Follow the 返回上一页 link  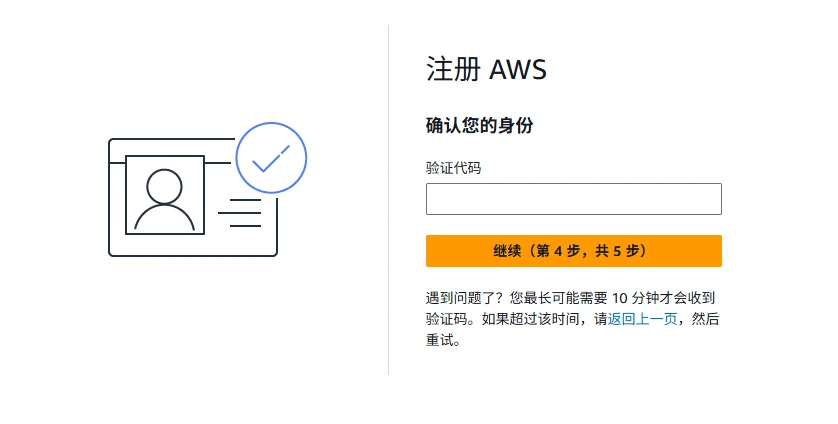[x=642, y=319]
